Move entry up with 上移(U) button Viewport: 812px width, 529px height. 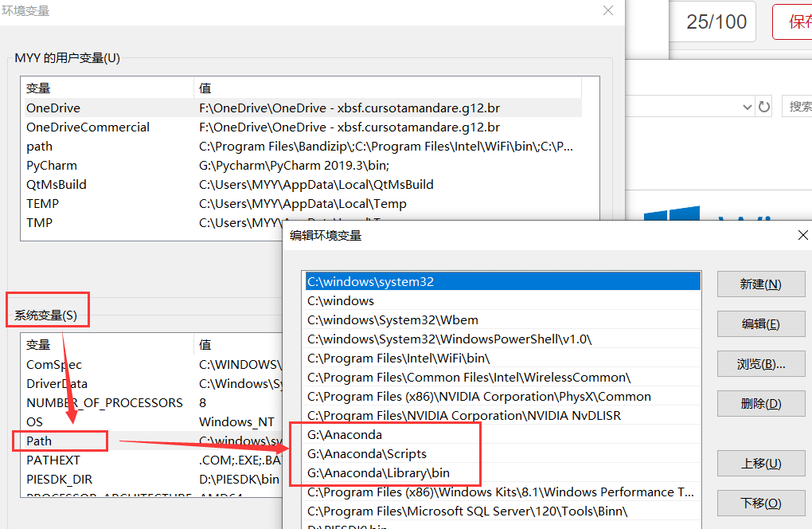click(x=760, y=463)
